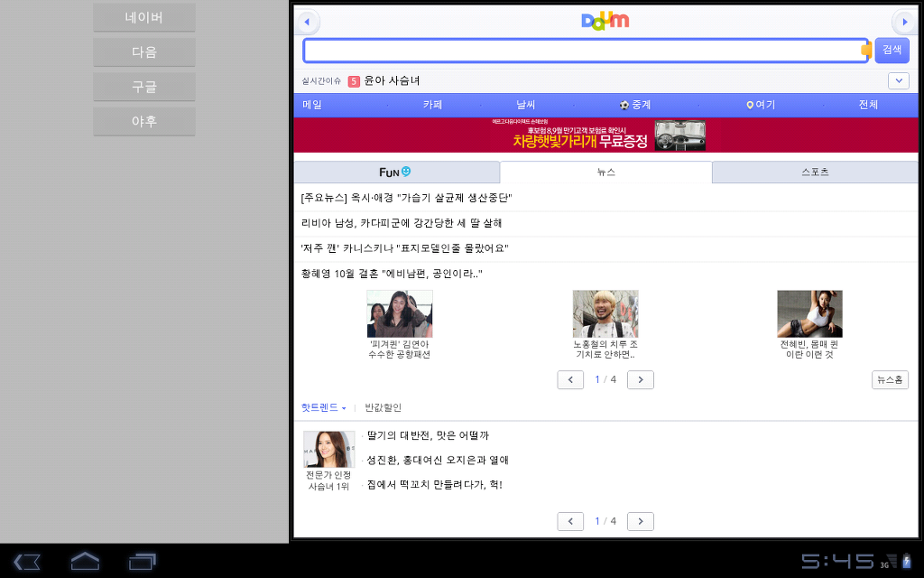The image size is (924, 578).
Task: Open the 여기 menu item
Action: [761, 105]
